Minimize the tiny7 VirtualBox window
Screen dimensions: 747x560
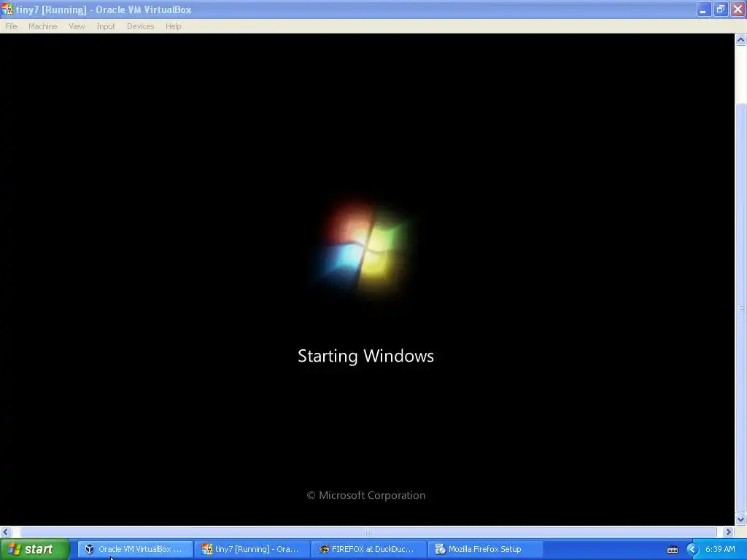pos(703,9)
